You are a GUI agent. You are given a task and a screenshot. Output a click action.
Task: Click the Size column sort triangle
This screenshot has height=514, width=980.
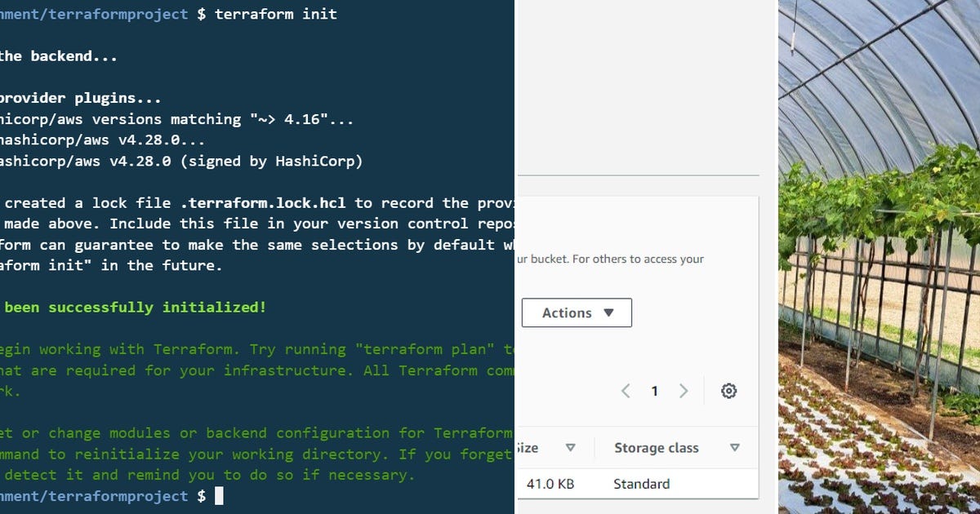pos(570,447)
